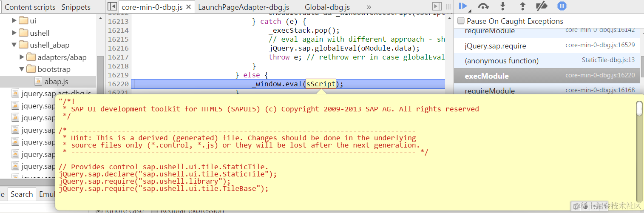
Task: Close the core-min-0-dbg.js tab
Action: (188, 7)
